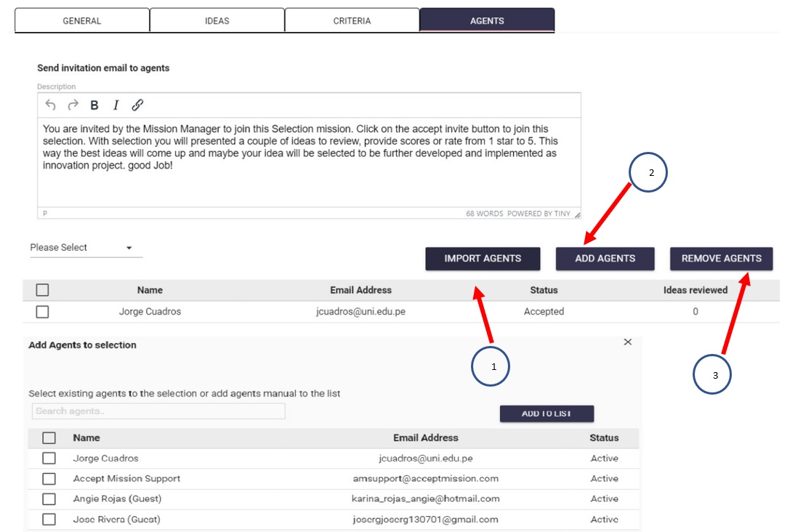Select the Accept Mission Support checkbox

49,479
